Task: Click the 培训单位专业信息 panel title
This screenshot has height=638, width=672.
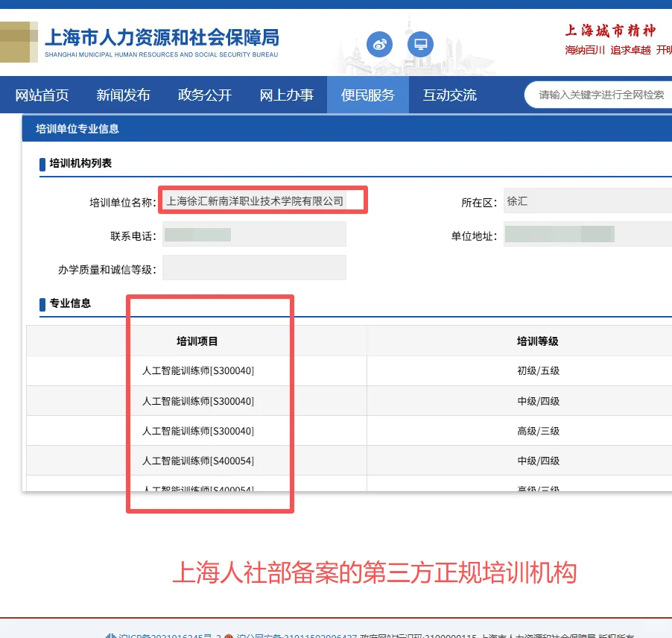Action: point(77,129)
